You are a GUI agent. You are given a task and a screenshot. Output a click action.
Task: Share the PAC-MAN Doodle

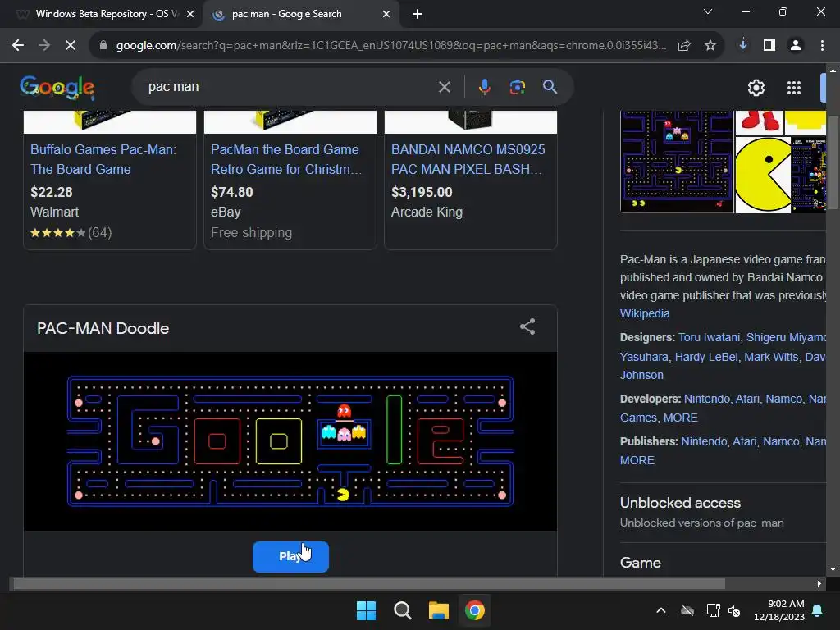coord(527,326)
